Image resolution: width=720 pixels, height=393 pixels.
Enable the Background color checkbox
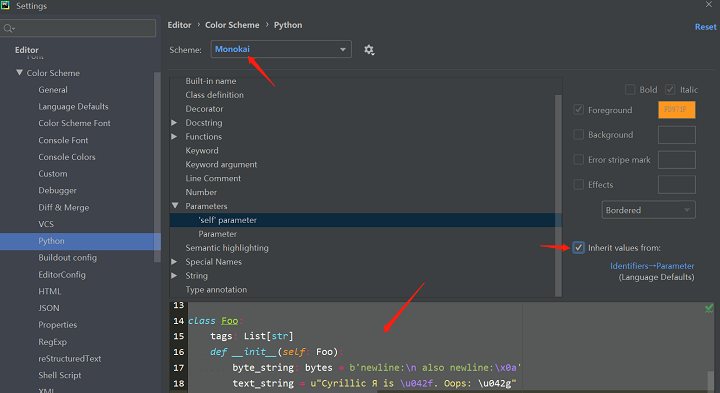point(579,135)
